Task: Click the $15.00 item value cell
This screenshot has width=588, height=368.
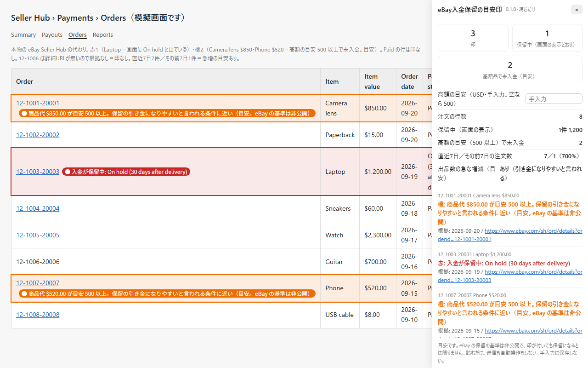Action: pos(378,135)
